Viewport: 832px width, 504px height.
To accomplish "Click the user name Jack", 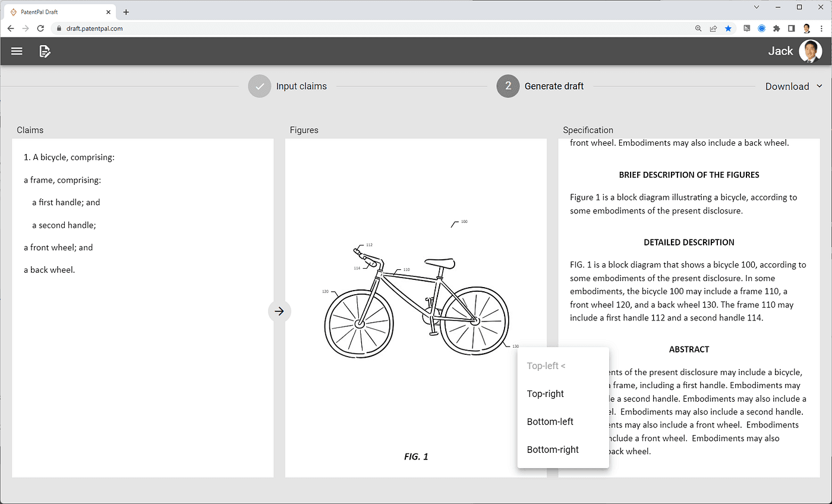I will point(780,51).
